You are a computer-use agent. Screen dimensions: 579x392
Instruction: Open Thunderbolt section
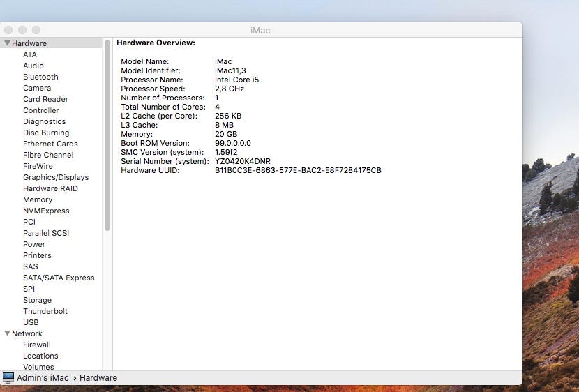click(45, 311)
